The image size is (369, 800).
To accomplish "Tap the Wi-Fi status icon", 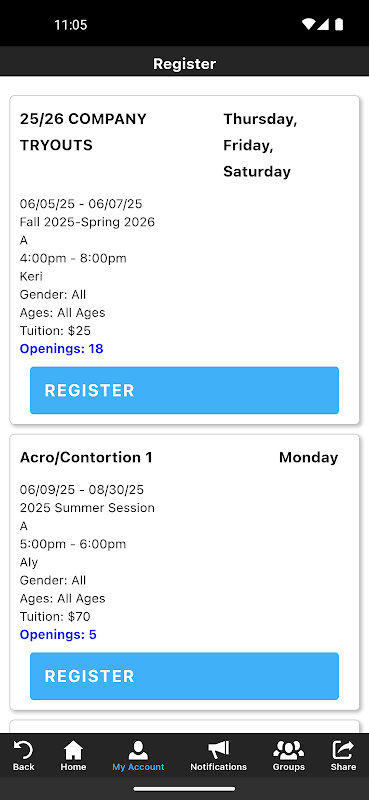I will [308, 24].
